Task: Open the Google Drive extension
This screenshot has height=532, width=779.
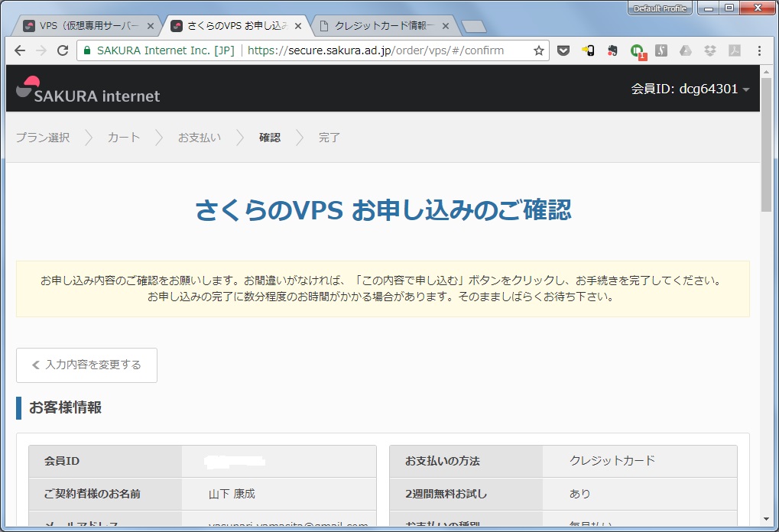Action: pos(686,50)
